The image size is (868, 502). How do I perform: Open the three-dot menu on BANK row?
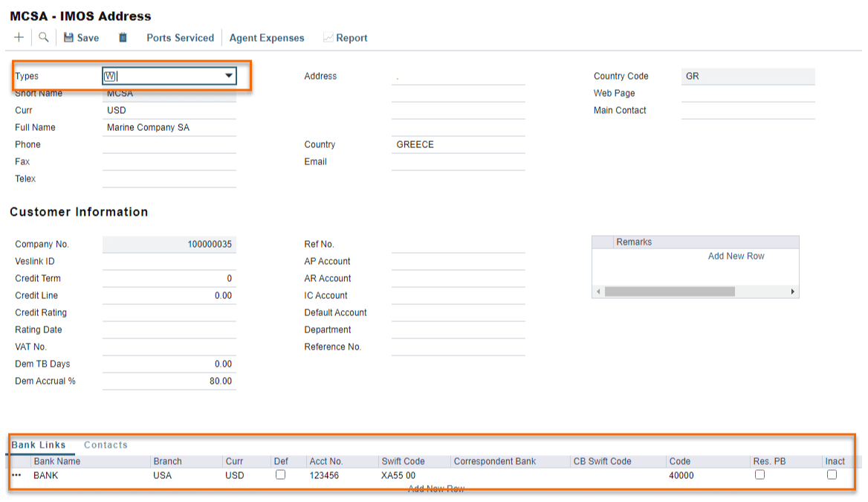coord(16,475)
